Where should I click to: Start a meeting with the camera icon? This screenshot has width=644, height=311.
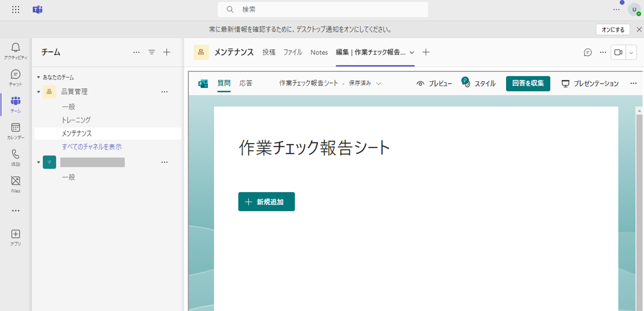point(618,52)
